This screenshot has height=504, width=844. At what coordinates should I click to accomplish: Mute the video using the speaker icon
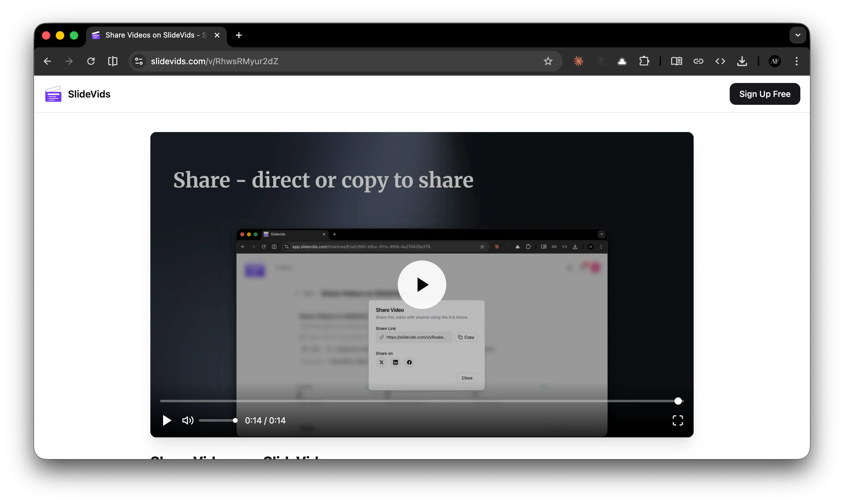pos(188,420)
